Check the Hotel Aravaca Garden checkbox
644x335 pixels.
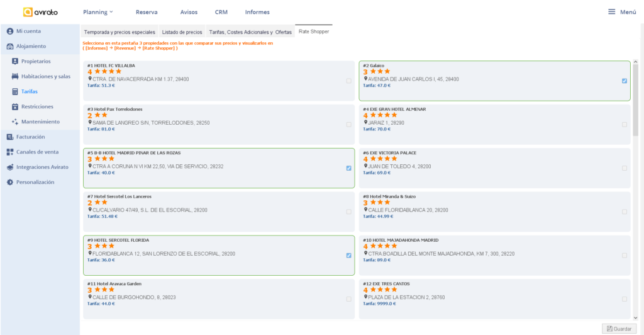click(x=348, y=299)
